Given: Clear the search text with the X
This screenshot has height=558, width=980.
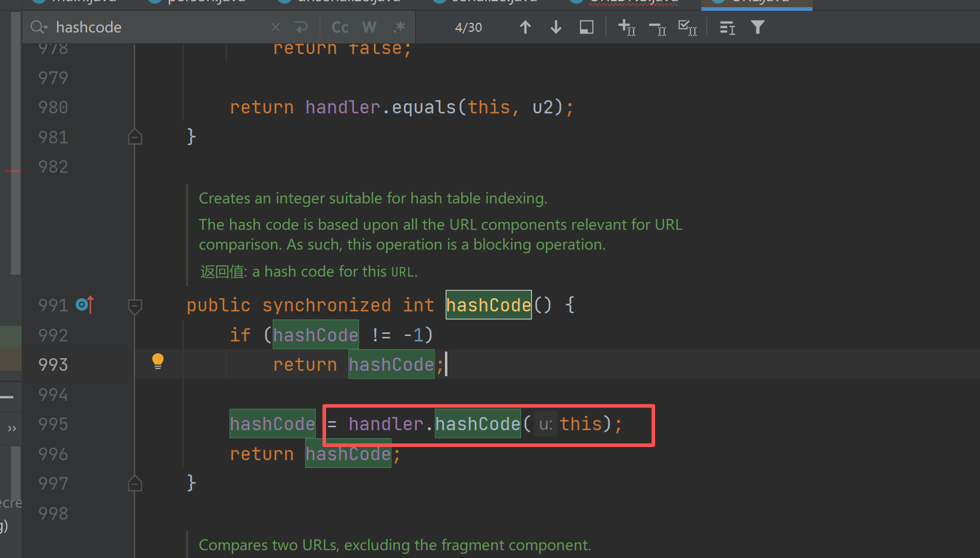Looking at the screenshot, I should point(275,27).
